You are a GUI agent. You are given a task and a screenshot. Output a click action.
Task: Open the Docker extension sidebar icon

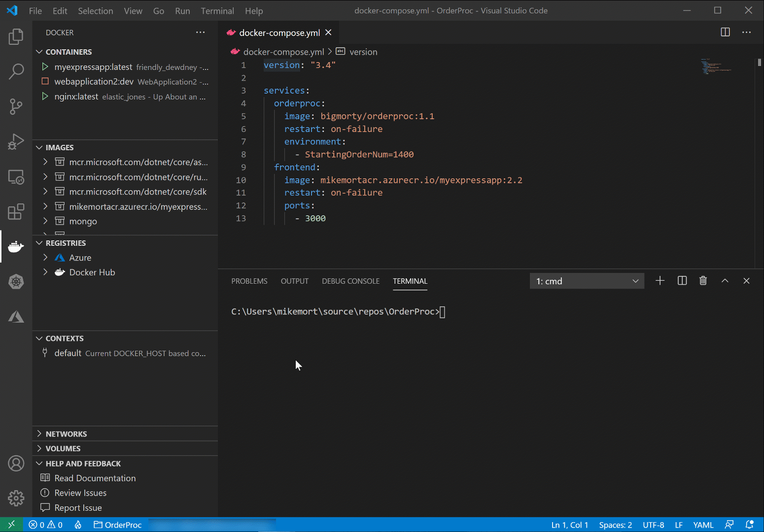point(16,246)
